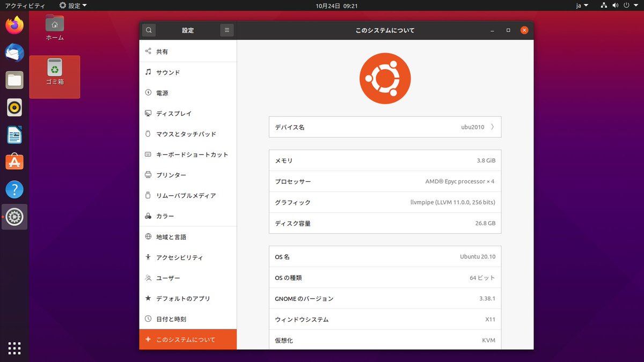Click the 電源 power icon in sidebar
This screenshot has height=362, width=644.
pyautogui.click(x=148, y=93)
